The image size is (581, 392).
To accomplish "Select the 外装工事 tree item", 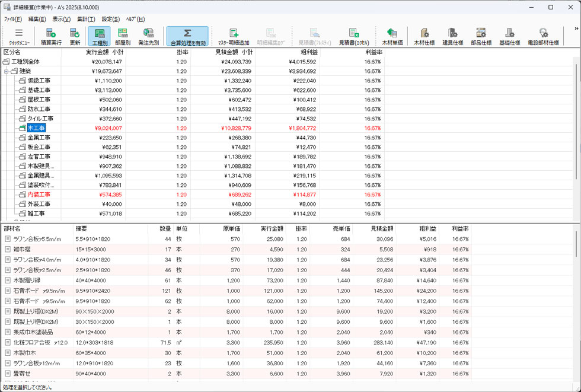I will click(39, 204).
